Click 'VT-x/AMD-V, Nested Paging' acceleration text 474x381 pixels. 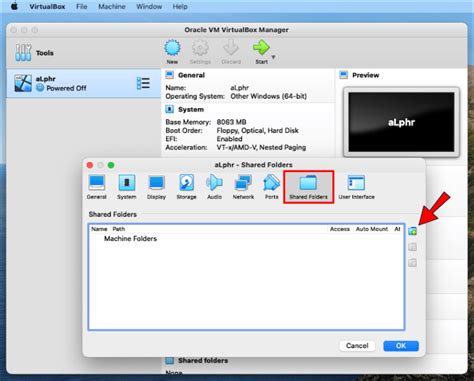tap(261, 147)
